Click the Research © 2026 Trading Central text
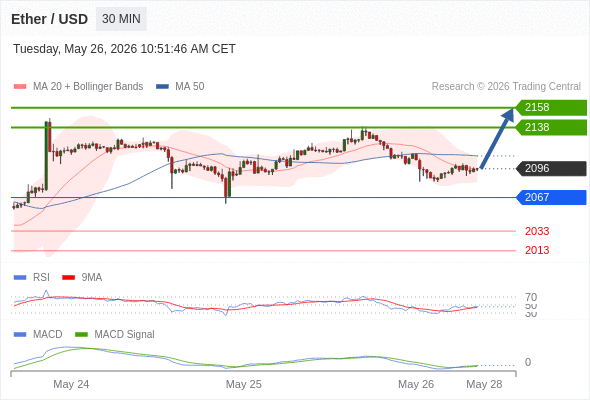The width and height of the screenshot is (590, 400). (506, 87)
